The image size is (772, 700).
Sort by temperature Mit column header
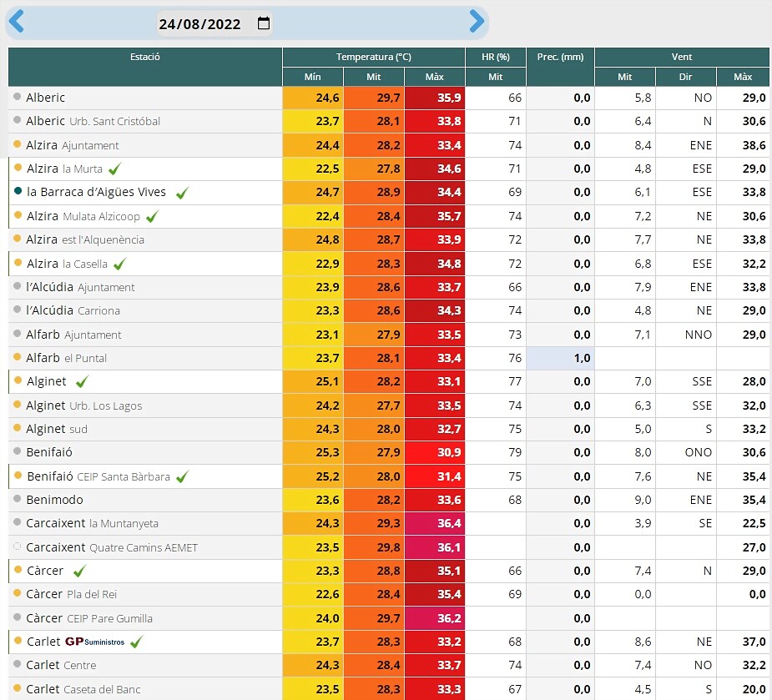pyautogui.click(x=374, y=77)
